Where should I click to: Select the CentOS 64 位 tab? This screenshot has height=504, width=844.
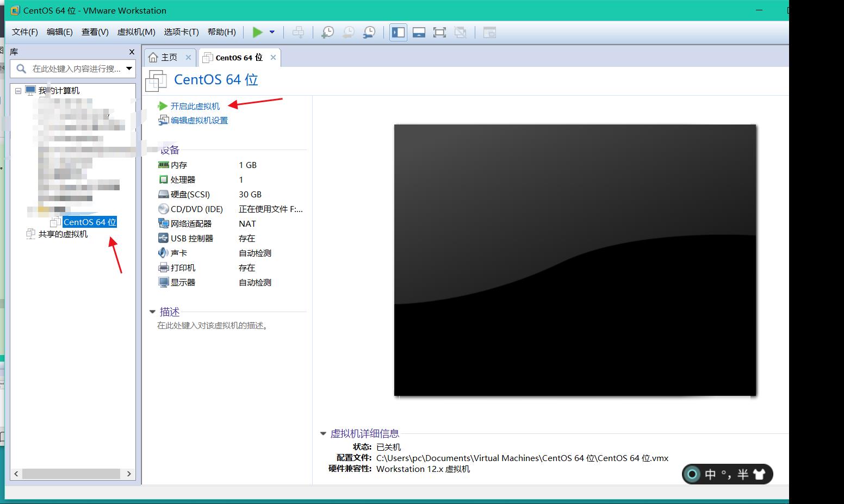tap(239, 57)
